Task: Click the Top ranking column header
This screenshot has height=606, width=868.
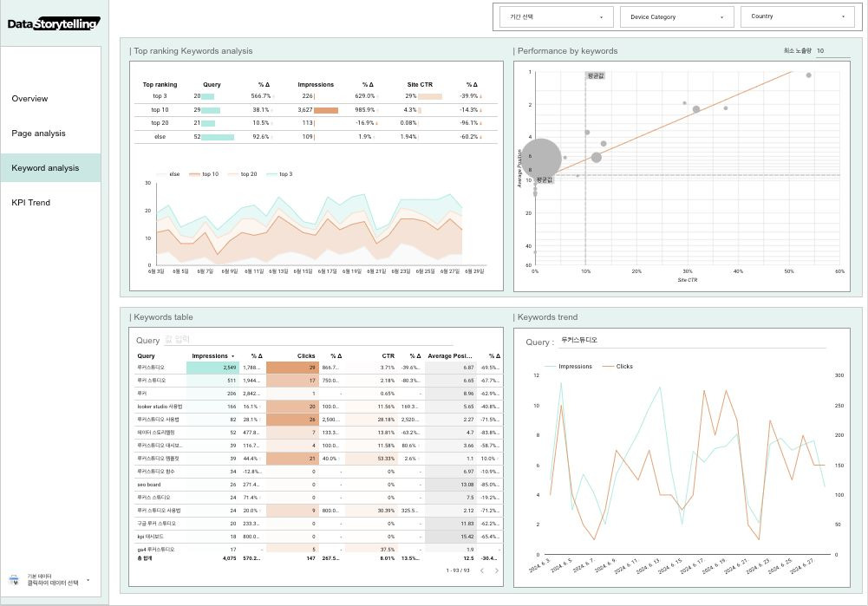Action: (160, 85)
